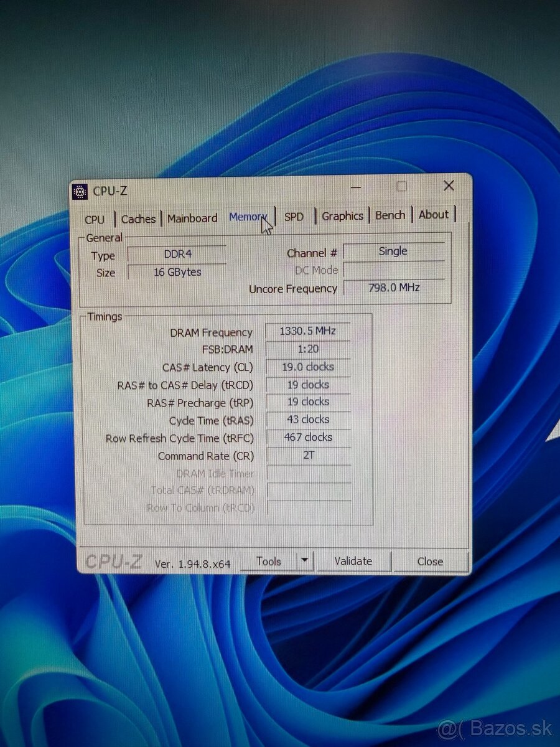Reselect the Memory tab
The width and height of the screenshot is (560, 747).
point(248,217)
